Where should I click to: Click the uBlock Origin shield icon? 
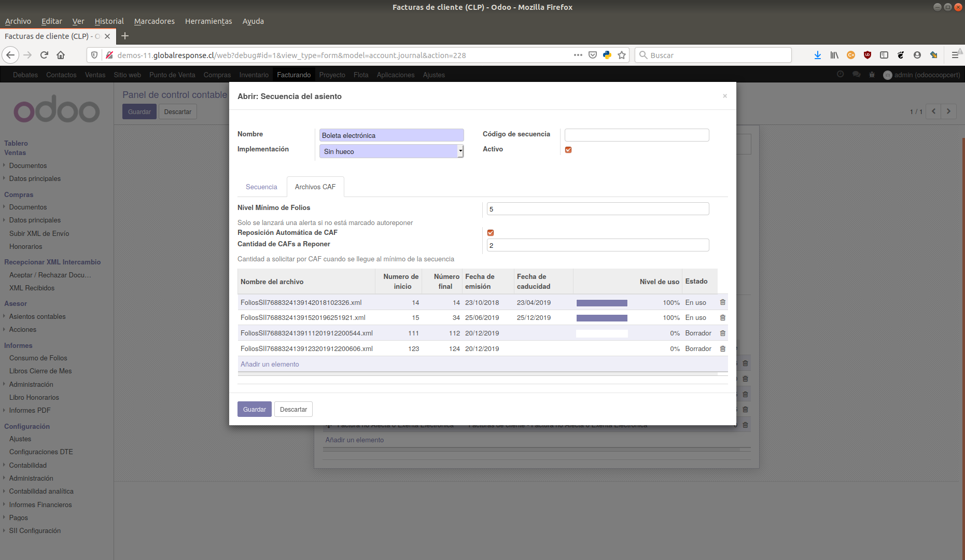[x=868, y=55]
